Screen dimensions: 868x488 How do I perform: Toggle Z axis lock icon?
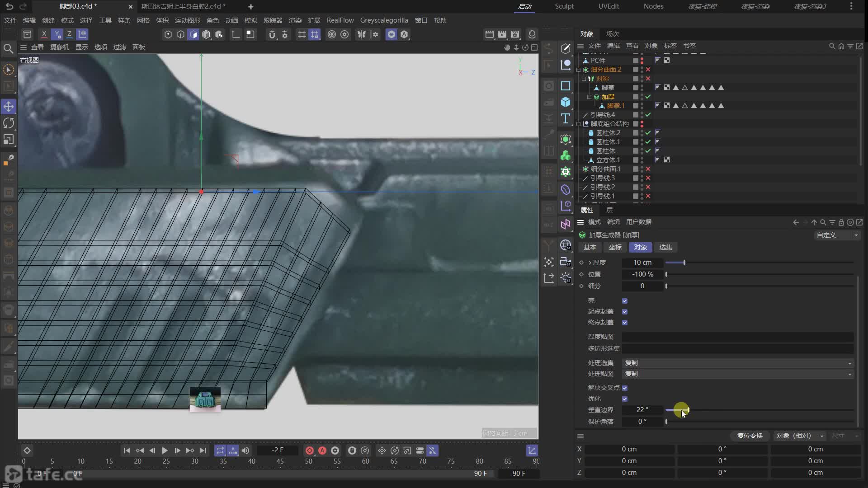click(69, 34)
